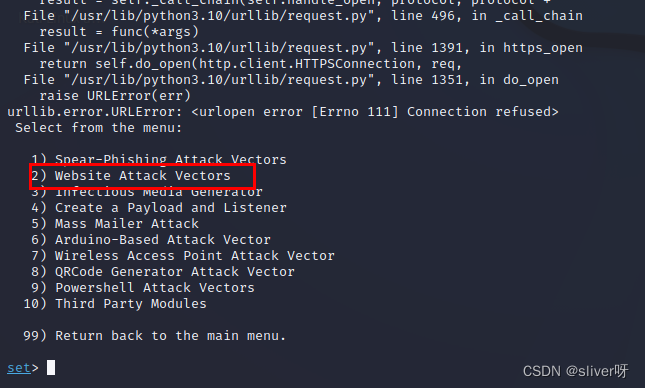
Task: Click the terminal cursor block after set>
Action: 51,367
